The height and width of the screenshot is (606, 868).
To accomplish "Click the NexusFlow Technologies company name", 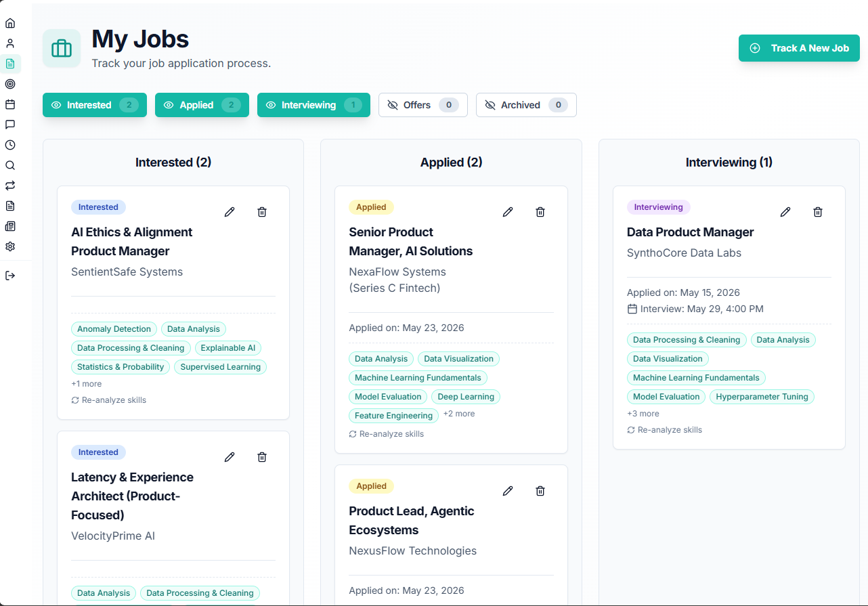I will 413,551.
